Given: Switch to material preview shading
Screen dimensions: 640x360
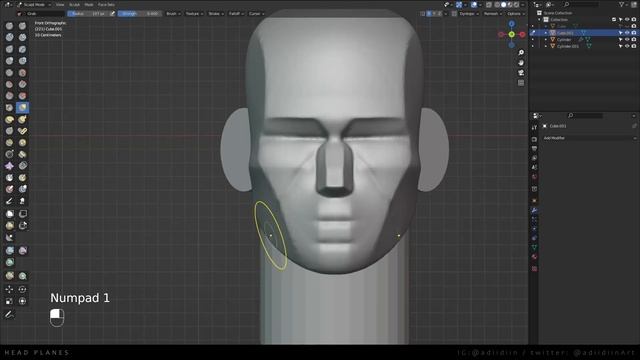Looking at the screenshot, I should click(510, 4).
